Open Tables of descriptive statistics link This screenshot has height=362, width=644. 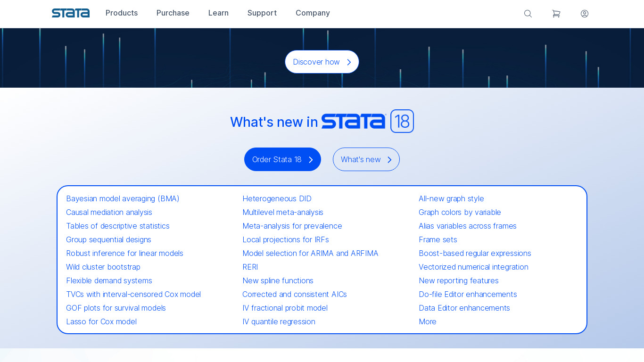(x=118, y=226)
